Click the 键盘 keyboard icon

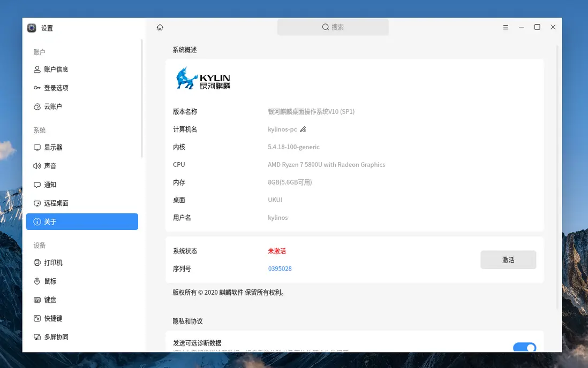click(37, 300)
